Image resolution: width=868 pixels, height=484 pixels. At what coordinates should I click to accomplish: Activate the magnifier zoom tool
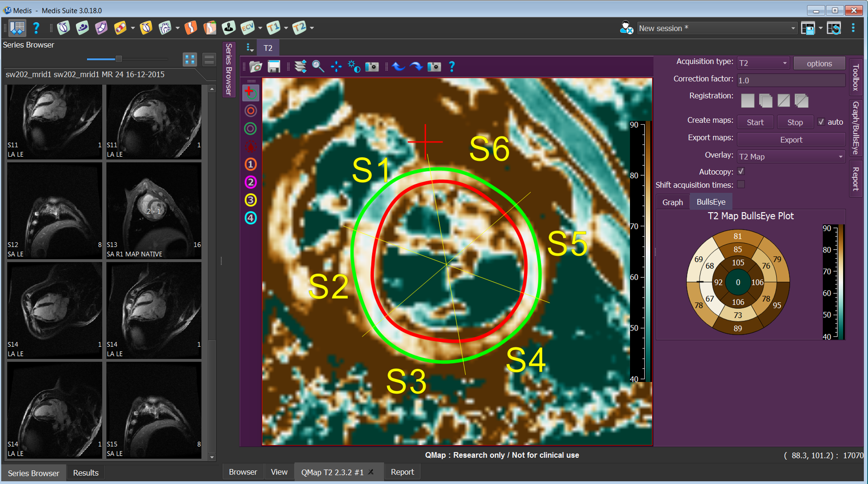pos(318,67)
